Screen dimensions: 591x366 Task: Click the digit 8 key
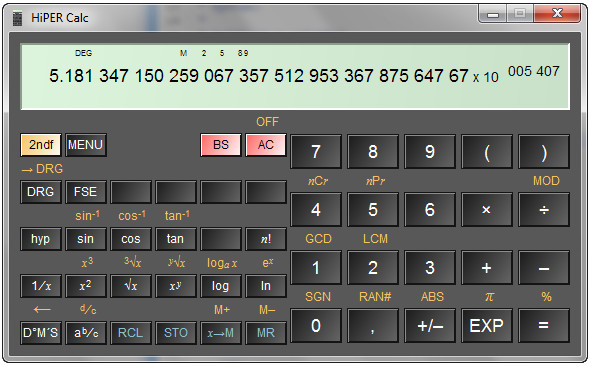tap(373, 152)
